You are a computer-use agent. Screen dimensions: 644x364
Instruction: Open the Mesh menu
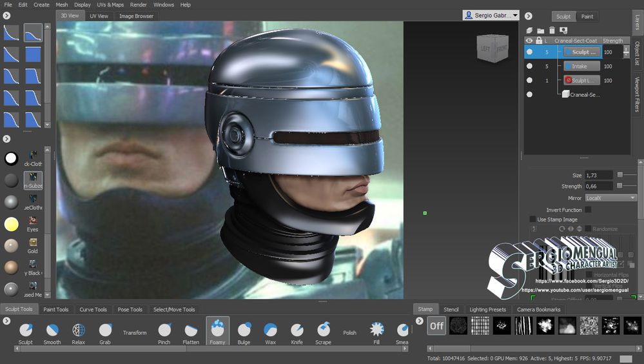click(x=62, y=5)
